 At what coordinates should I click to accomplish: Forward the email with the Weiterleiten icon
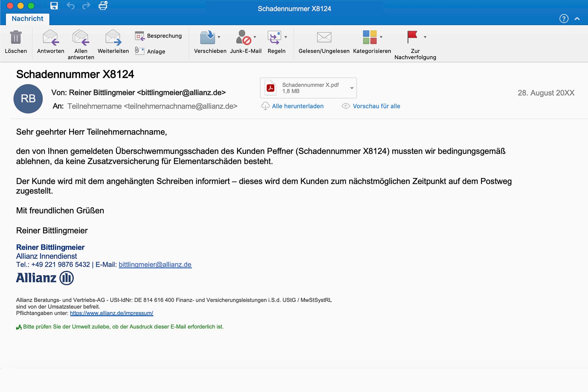point(113,37)
